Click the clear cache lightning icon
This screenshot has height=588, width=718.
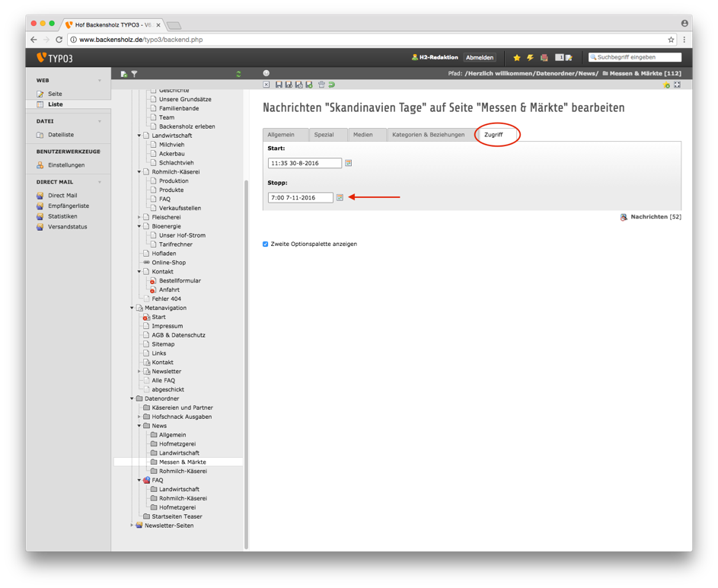tap(530, 57)
